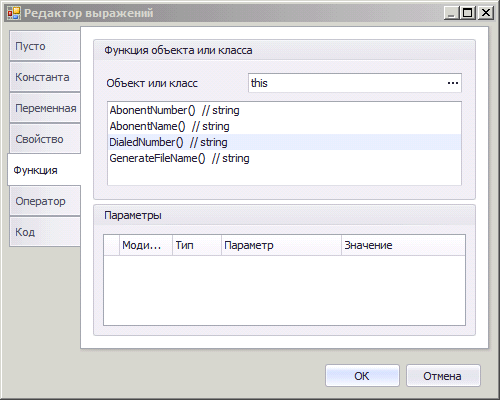Go to the Свойство tab
The width and height of the screenshot is (500, 400).
point(45,139)
